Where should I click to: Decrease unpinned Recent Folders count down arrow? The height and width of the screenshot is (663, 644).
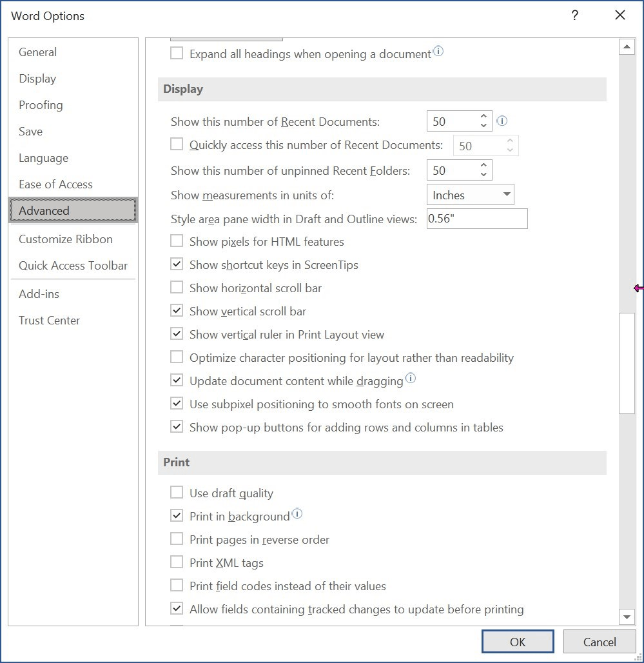tap(484, 175)
